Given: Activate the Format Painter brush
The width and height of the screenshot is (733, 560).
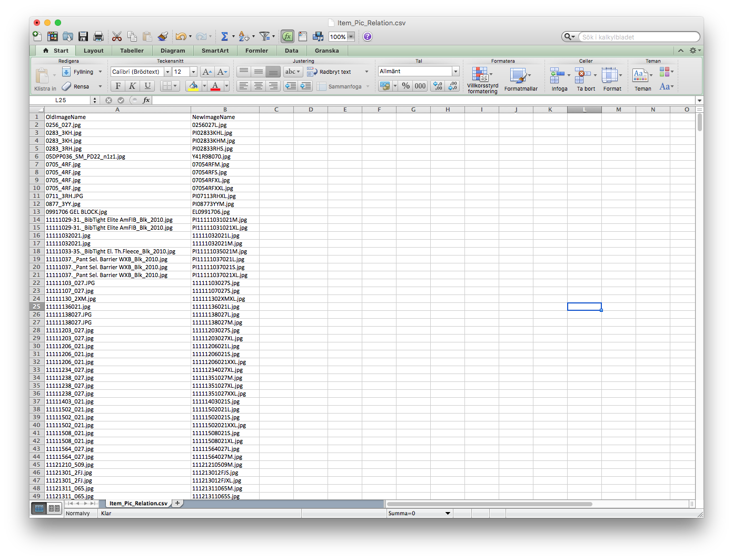Looking at the screenshot, I should [163, 36].
